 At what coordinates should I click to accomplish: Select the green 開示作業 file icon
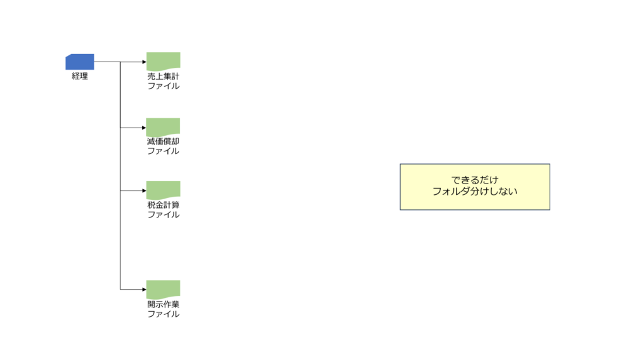point(163,290)
